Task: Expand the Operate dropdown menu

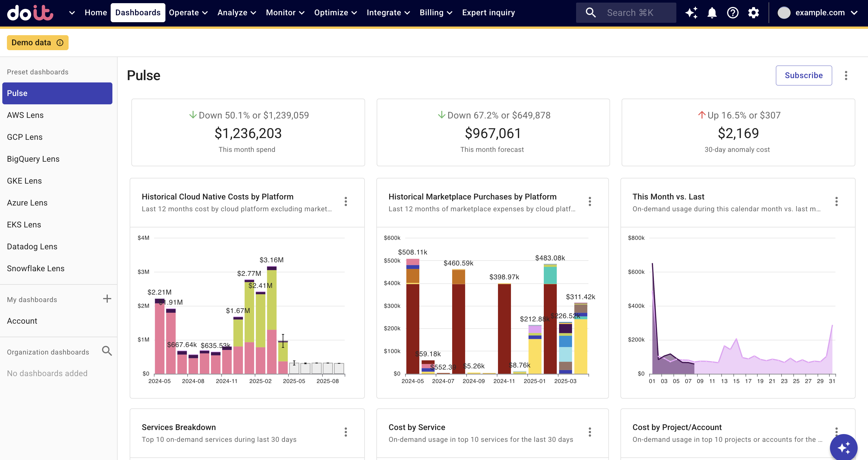Action: [188, 13]
